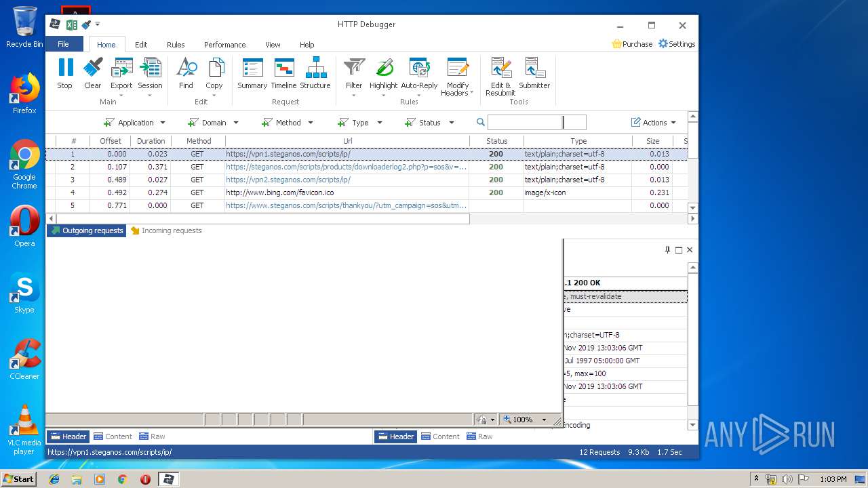
Task: Open the Auto-Reply rules tool
Action: (x=419, y=76)
